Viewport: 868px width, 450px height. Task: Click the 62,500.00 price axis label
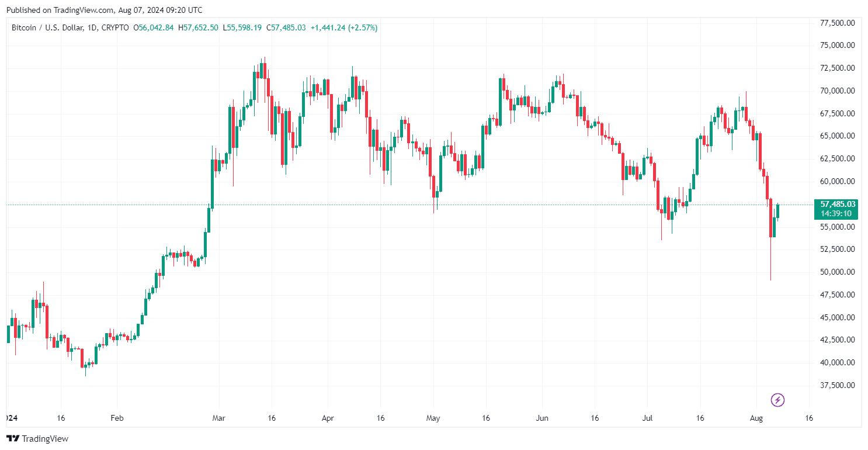(838, 158)
